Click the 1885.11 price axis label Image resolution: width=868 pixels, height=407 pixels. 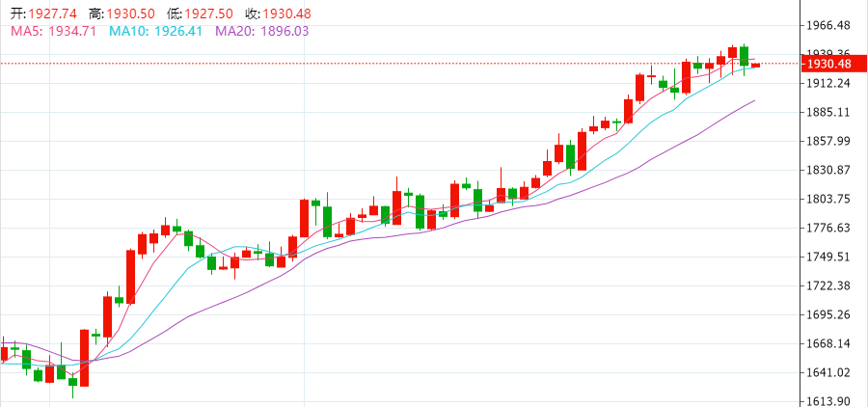[x=828, y=113]
